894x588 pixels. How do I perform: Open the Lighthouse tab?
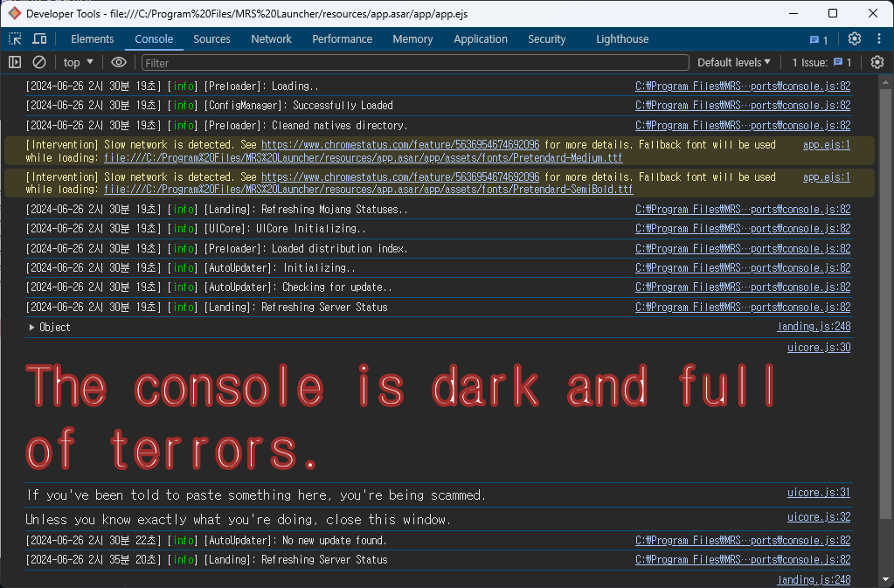coord(622,38)
